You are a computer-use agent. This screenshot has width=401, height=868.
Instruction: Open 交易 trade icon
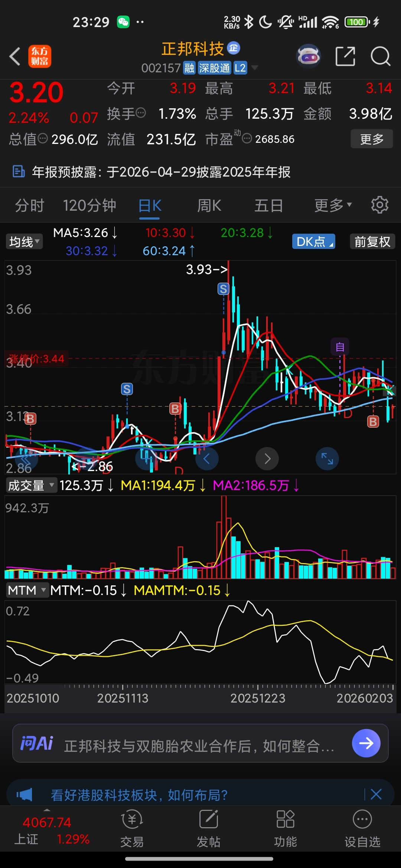click(x=132, y=829)
